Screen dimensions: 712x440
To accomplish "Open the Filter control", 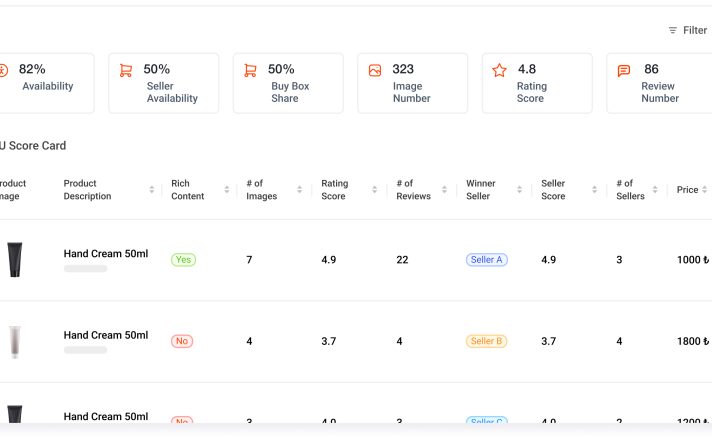I will pyautogui.click(x=687, y=30).
